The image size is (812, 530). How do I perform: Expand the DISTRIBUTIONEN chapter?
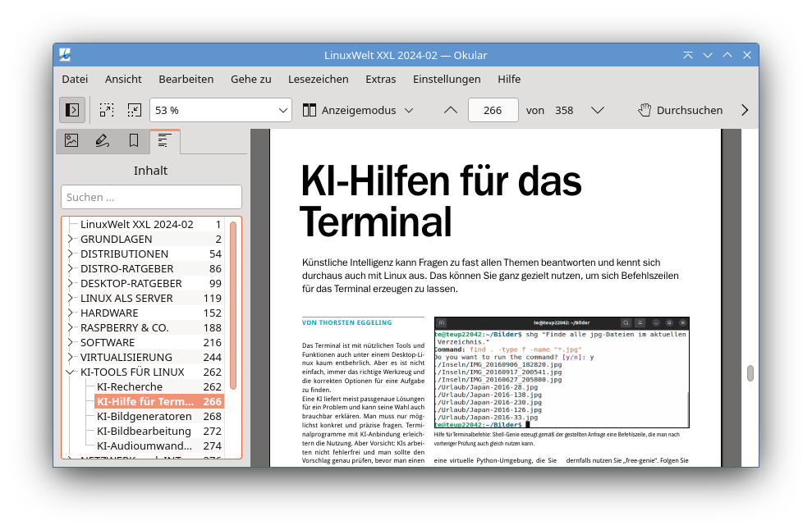pos(71,254)
